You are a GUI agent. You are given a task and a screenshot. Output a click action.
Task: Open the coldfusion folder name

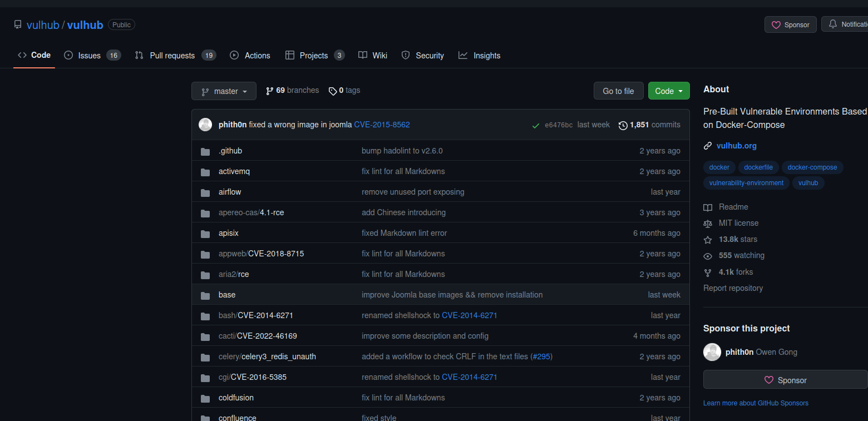pos(236,398)
